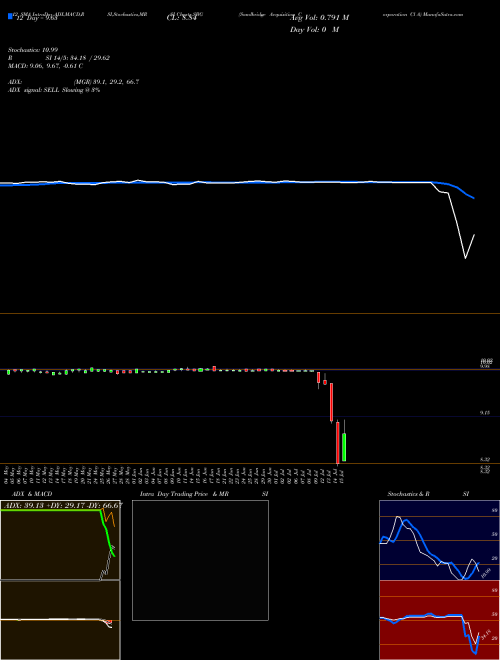This screenshot has height=660, width=500.
Task: Click the first red candle of the drop
Action: tap(319, 378)
